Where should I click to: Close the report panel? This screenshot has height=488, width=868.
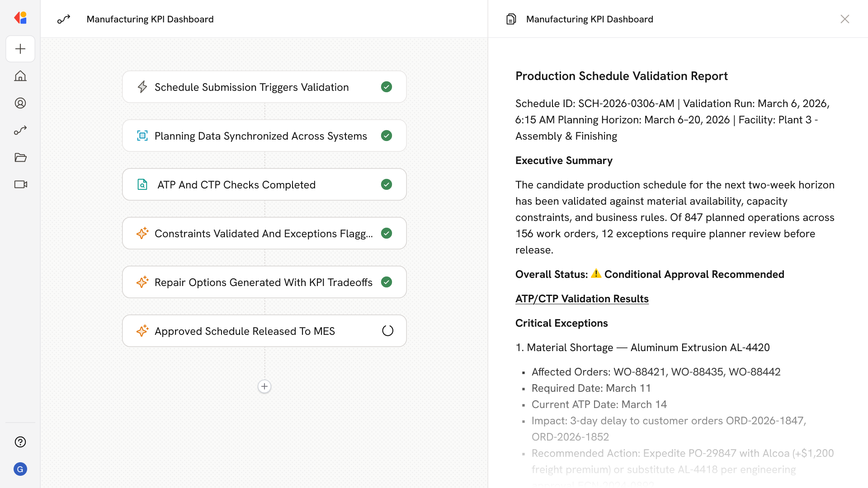pos(844,19)
